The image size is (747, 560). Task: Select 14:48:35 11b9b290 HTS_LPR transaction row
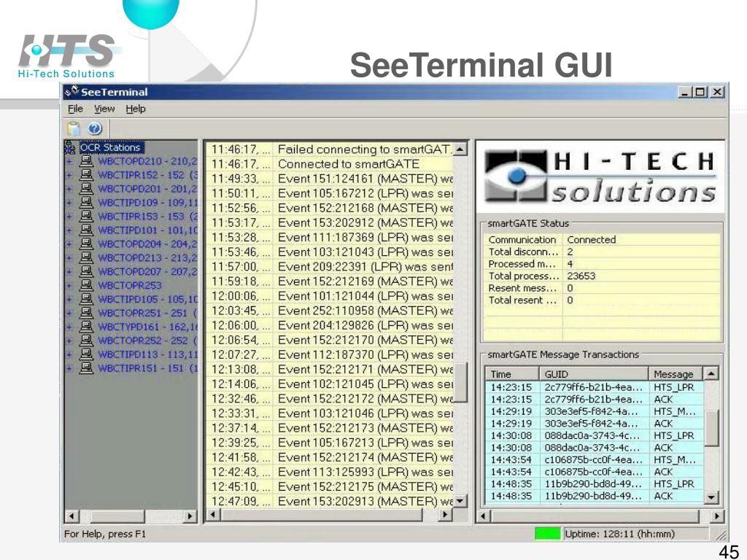(x=594, y=484)
